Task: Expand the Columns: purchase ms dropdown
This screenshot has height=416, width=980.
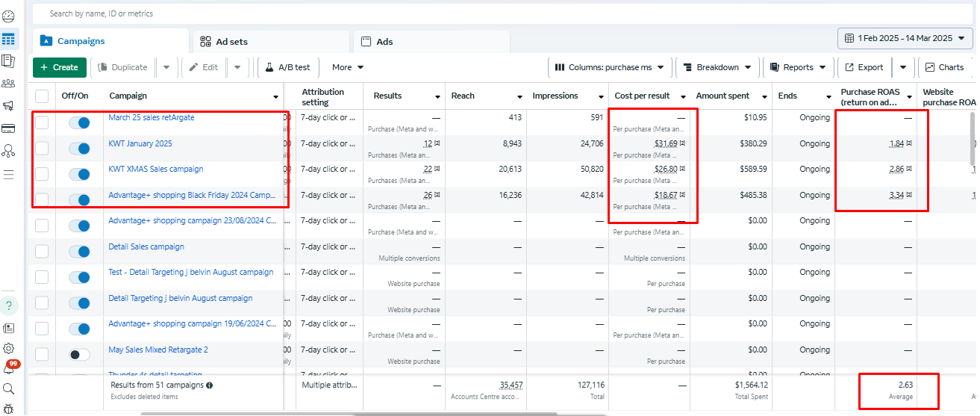Action: click(610, 67)
